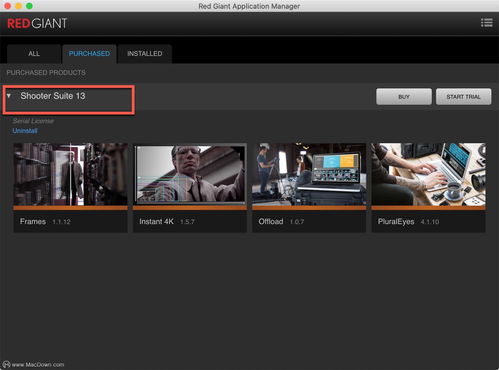Click the START TRIAL button
Viewport: 499px width, 370px height.
coord(463,97)
